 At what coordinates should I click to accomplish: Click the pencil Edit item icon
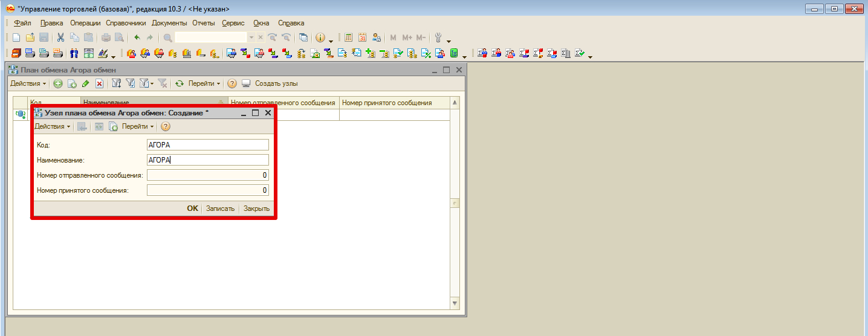click(85, 83)
